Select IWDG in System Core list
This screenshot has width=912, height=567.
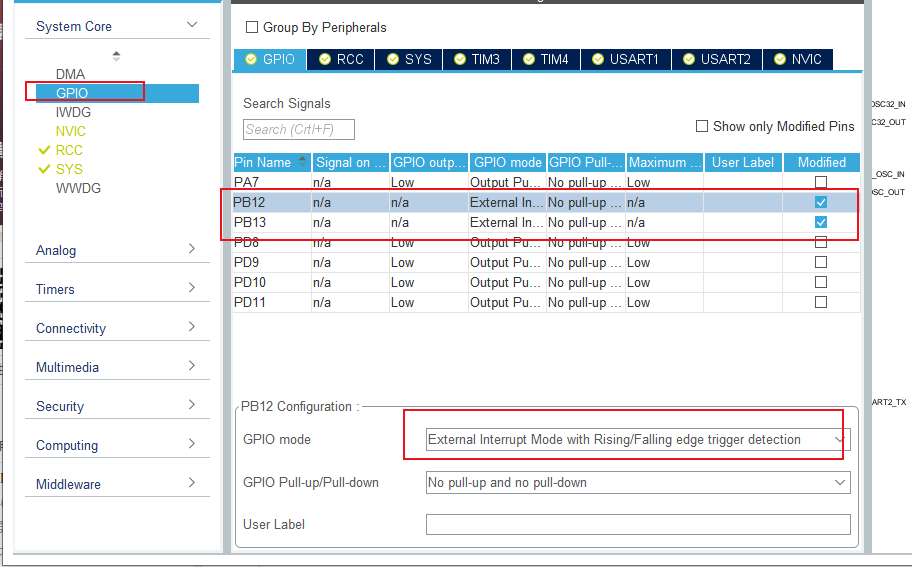[x=73, y=112]
